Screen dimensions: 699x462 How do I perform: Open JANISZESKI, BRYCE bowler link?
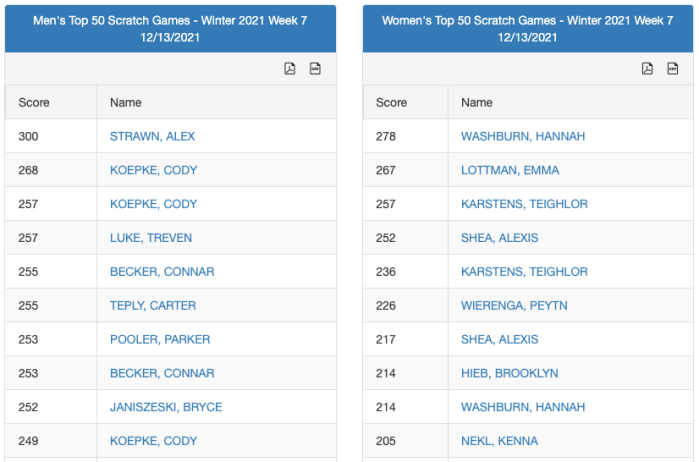166,407
